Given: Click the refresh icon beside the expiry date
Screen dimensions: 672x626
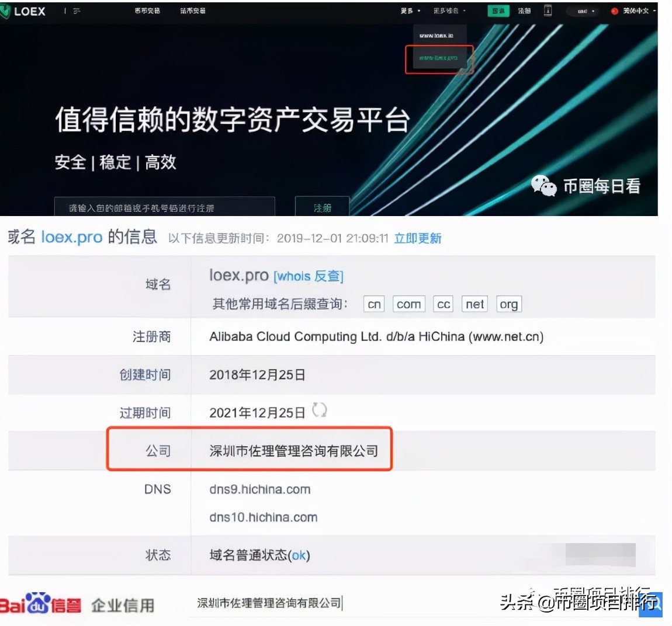Looking at the screenshot, I should [319, 410].
